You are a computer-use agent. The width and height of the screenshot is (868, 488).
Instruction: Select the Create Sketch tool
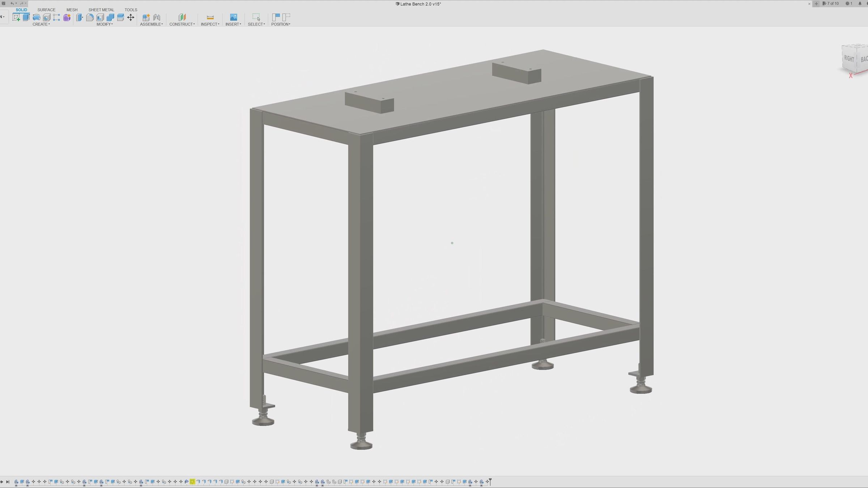[x=17, y=17]
